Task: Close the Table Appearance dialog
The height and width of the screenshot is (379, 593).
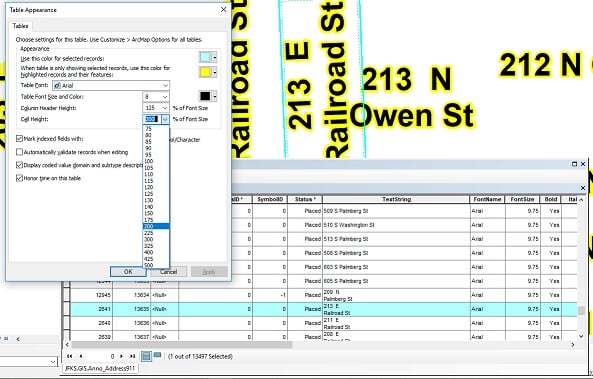Action: coord(223,9)
